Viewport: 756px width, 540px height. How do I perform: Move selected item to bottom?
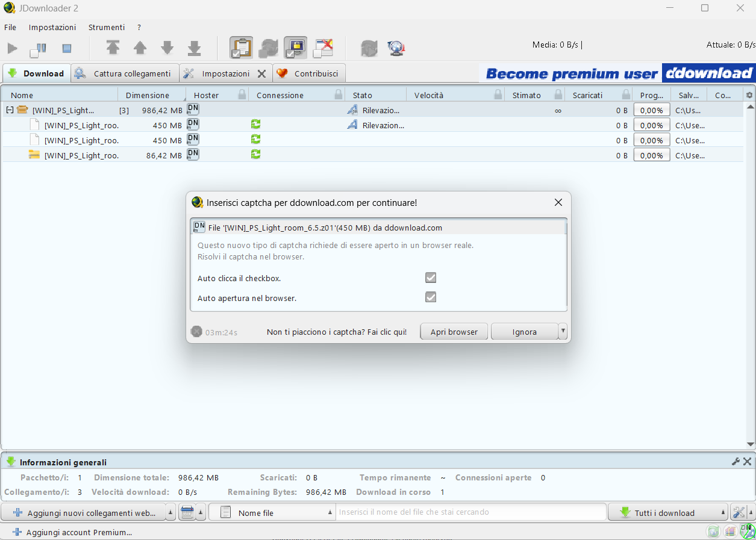[x=194, y=48]
